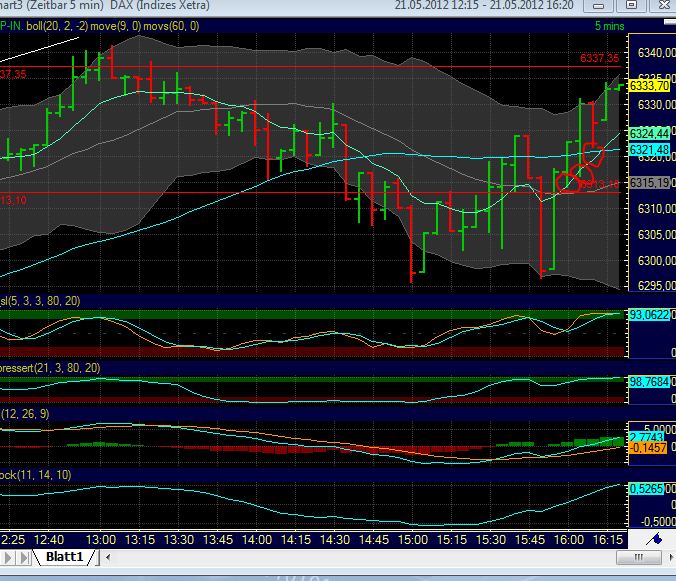This screenshot has height=581, width=676.
Task: Select the Blatt1 sheet tab
Action: click(x=64, y=557)
